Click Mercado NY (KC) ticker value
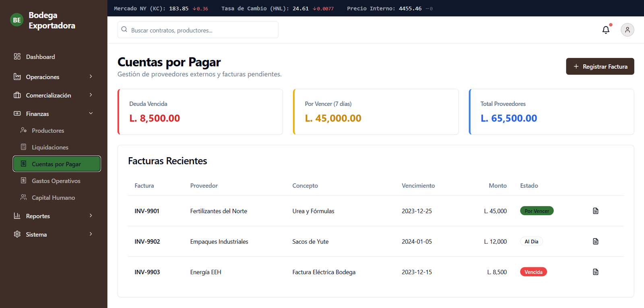644x308 pixels. coord(179,8)
